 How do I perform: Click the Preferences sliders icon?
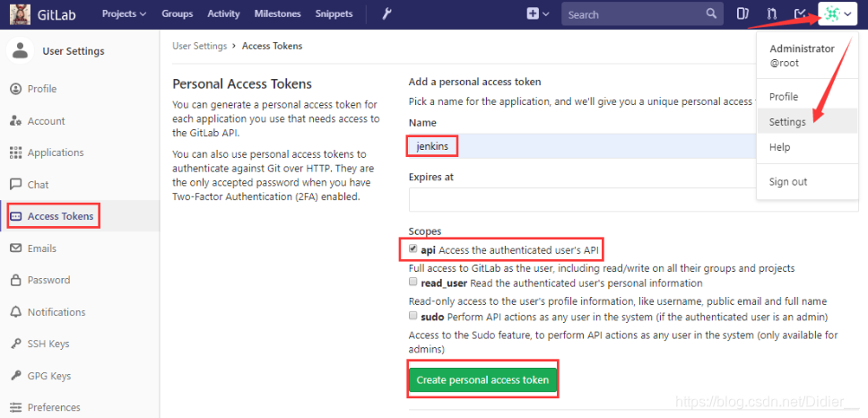tap(16, 407)
